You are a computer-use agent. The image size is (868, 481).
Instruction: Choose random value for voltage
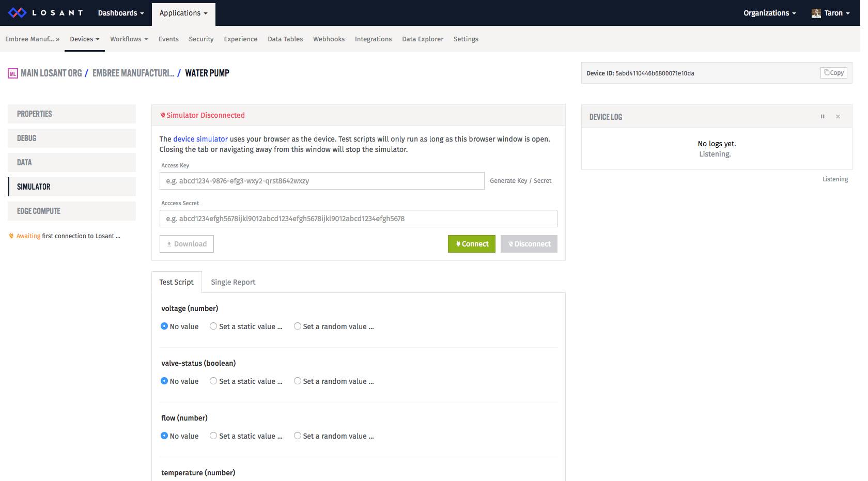(298, 326)
